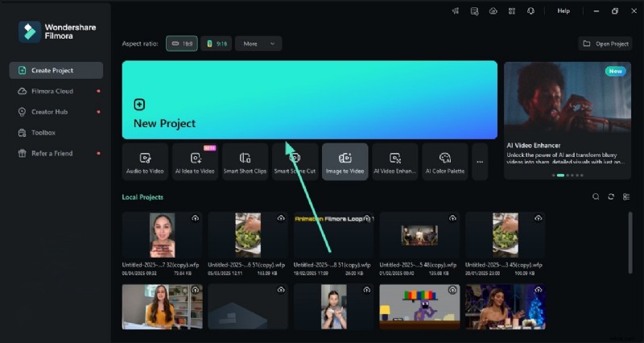Image resolution: width=644 pixels, height=343 pixels.
Task: Go to Filmora Cloud in the sidebar
Action: [52, 91]
